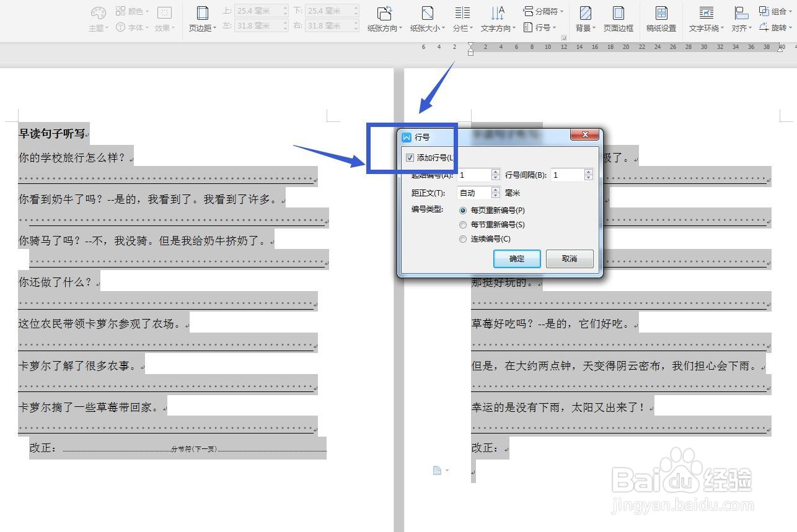Image resolution: width=797 pixels, height=532 pixels.
Task: Click the sentence 你还做了什么？
Action: [55, 282]
